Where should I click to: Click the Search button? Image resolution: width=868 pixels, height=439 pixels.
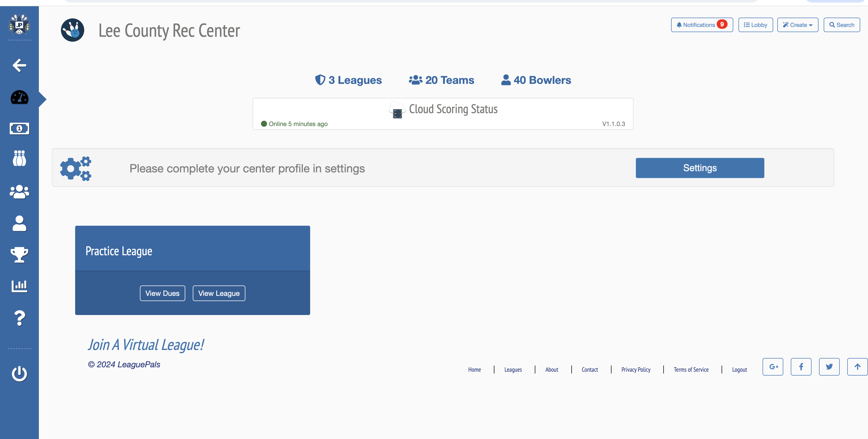pos(841,25)
